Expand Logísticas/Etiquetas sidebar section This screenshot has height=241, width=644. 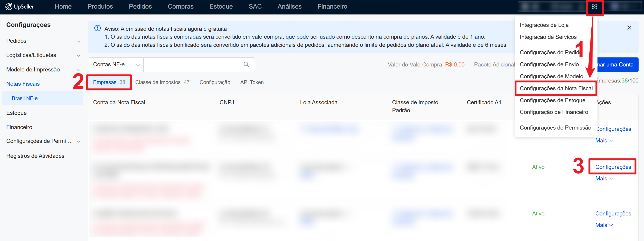pyautogui.click(x=79, y=56)
